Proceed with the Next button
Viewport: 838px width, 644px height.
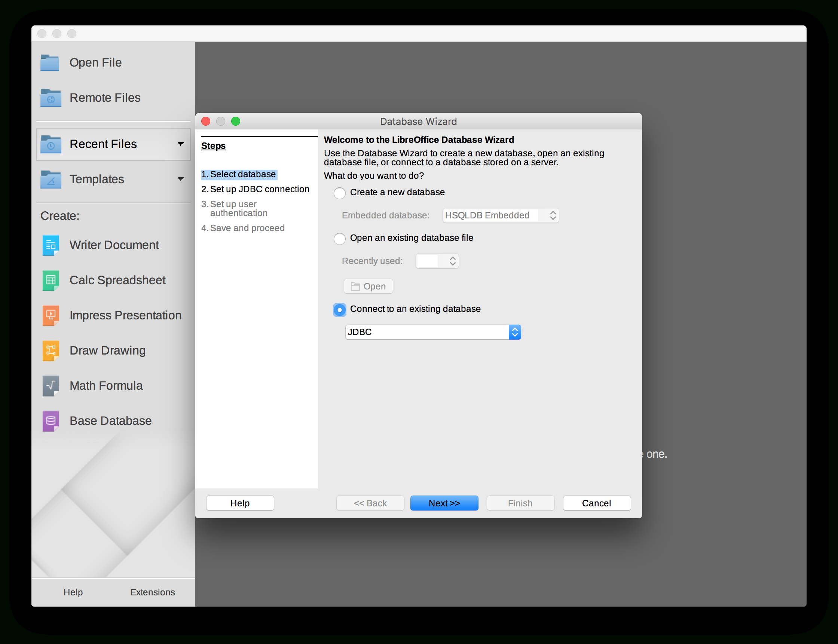click(444, 503)
